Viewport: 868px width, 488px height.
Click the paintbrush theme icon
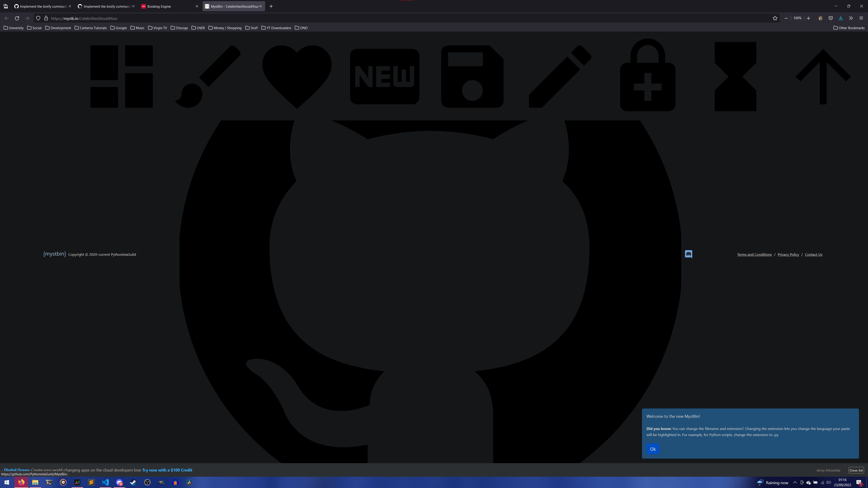(x=207, y=76)
